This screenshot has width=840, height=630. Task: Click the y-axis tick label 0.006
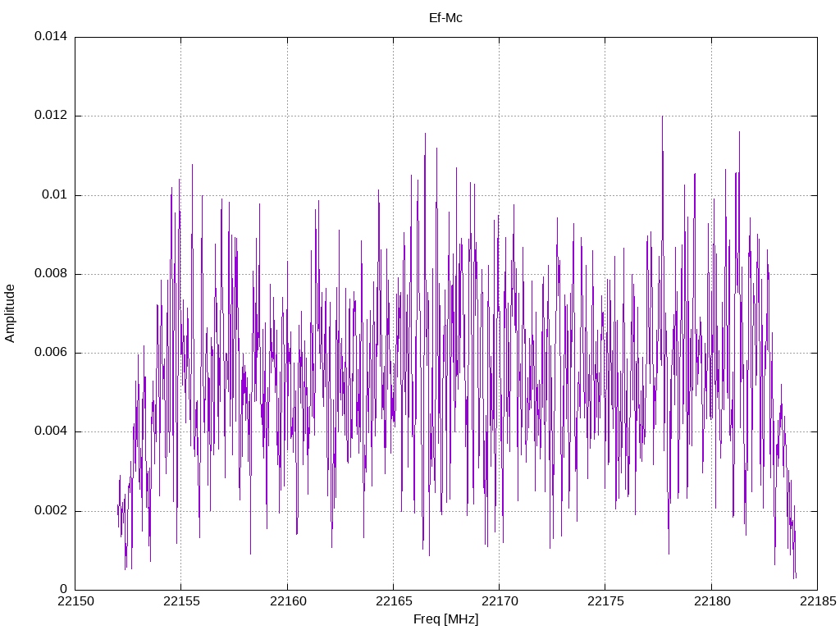[51, 353]
